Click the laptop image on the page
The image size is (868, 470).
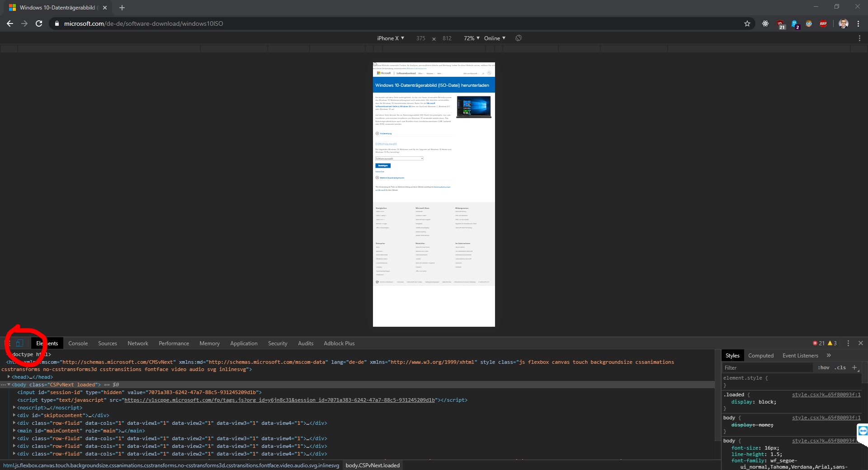click(x=474, y=108)
